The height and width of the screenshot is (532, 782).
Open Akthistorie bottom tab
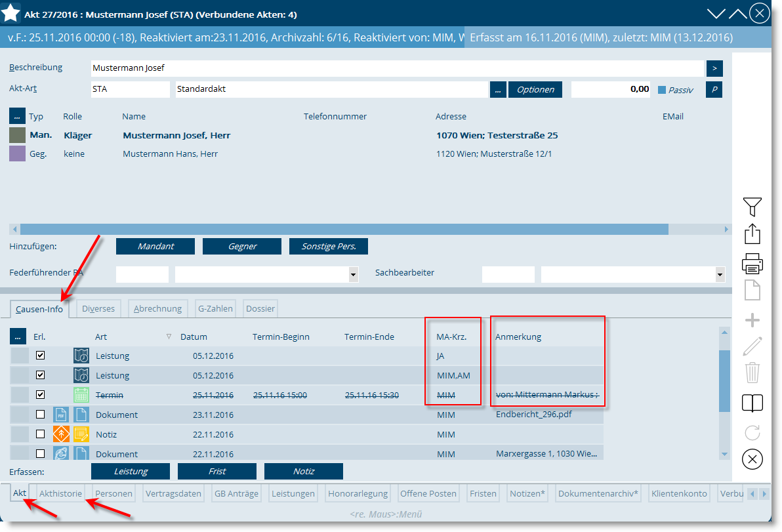pyautogui.click(x=60, y=493)
